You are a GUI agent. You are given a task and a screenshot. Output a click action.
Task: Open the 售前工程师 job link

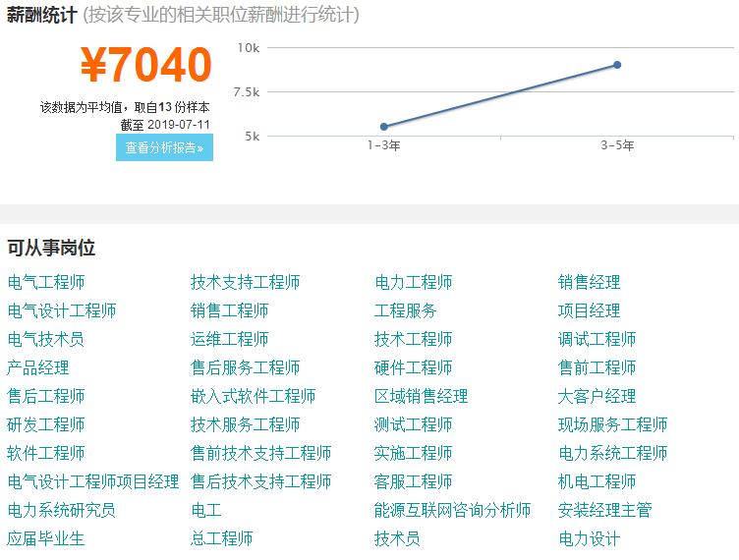[x=597, y=367]
